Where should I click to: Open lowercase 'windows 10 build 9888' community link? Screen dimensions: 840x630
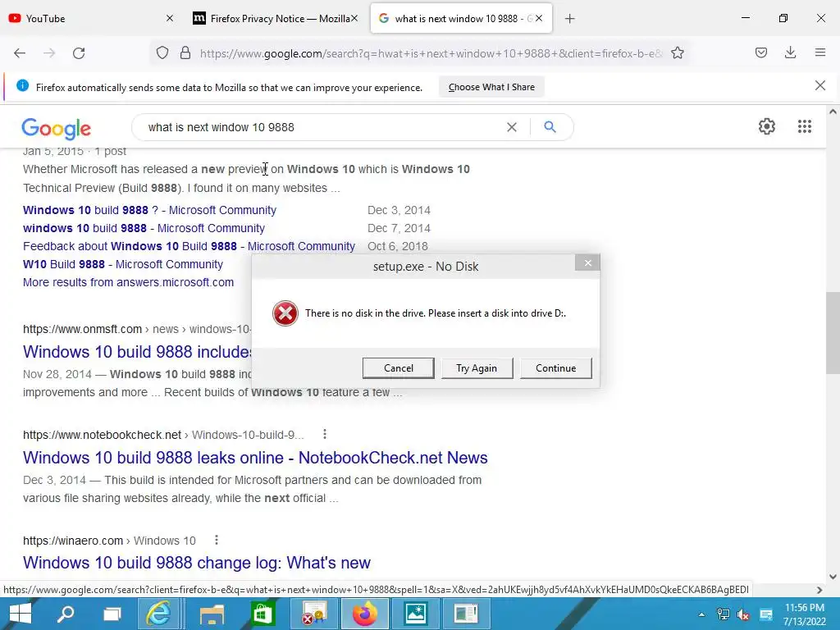[144, 228]
